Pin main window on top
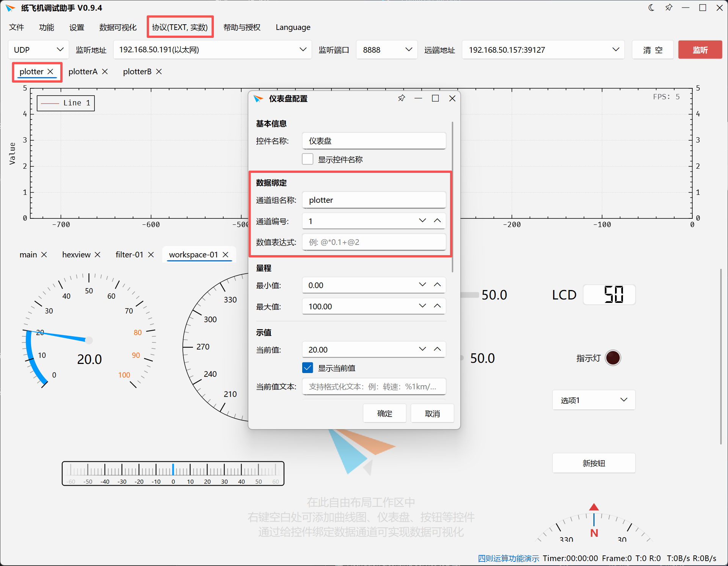The width and height of the screenshot is (728, 566). (669, 8)
